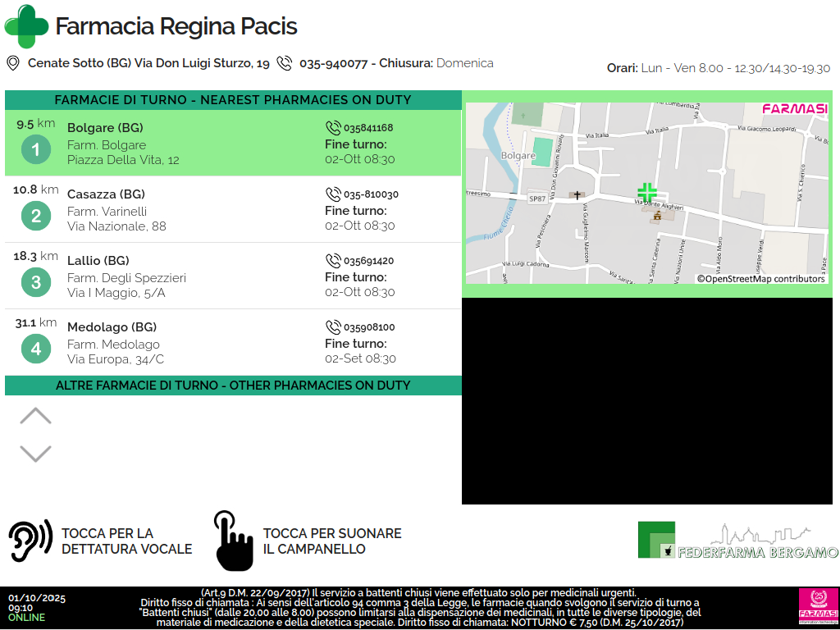Click the location pin icon near address
The image size is (840, 630).
tap(12, 63)
